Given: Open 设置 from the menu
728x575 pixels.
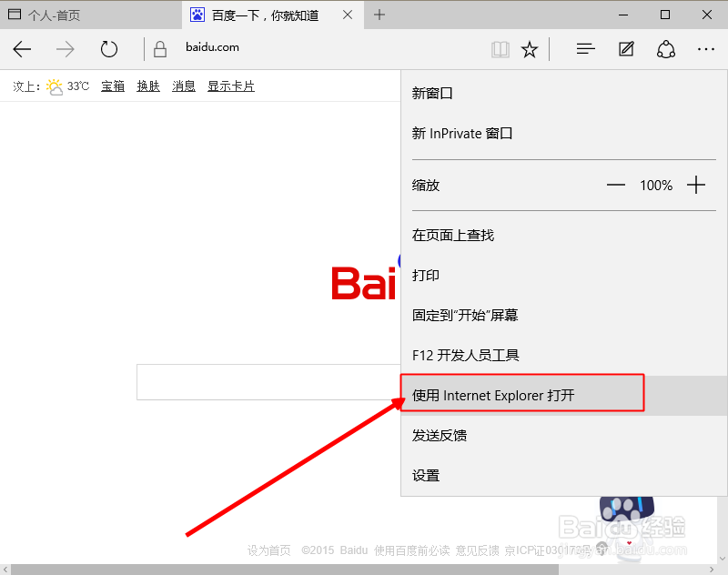Looking at the screenshot, I should (564, 476).
